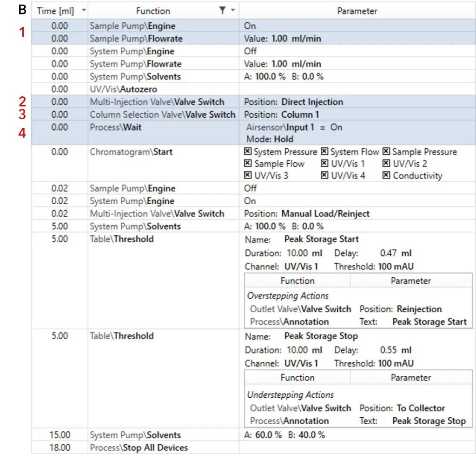Screen dimensions: 476x454
Task: Click the filter icon in Function header
Action: pos(223,10)
